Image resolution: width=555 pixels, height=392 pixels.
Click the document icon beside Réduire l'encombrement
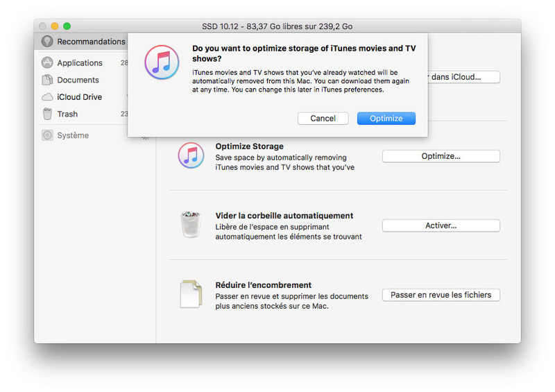(191, 294)
